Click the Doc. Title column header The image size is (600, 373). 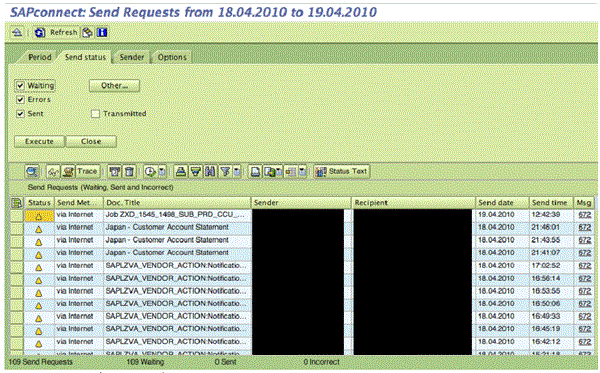[177, 203]
